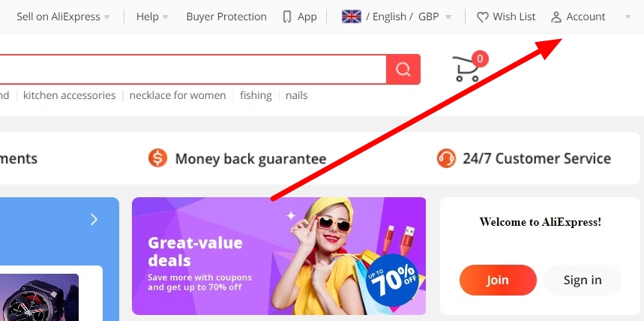This screenshot has width=644, height=321.
Task: Click the white chevron on blue banner
Action: (94, 220)
